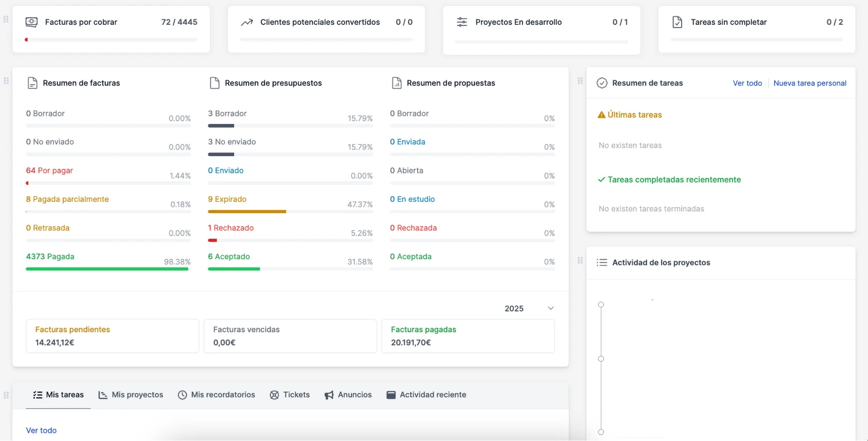Viewport: 868px width, 441px height.
Task: Open the 9 Expirado estimates link
Action: point(227,199)
